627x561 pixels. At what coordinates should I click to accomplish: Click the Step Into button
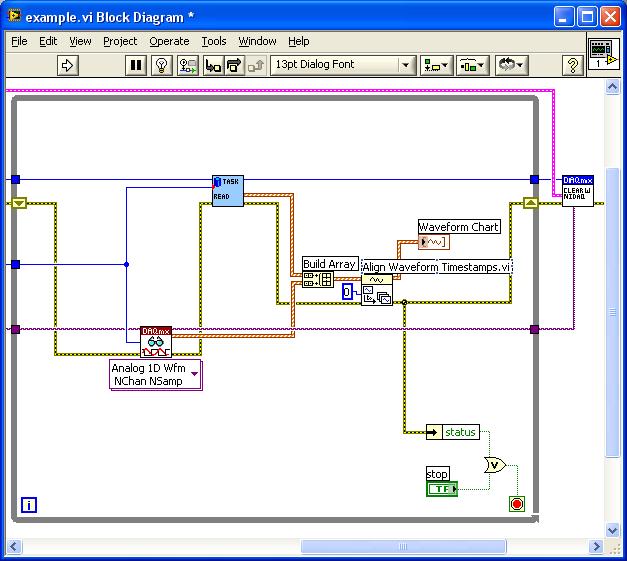[212, 65]
